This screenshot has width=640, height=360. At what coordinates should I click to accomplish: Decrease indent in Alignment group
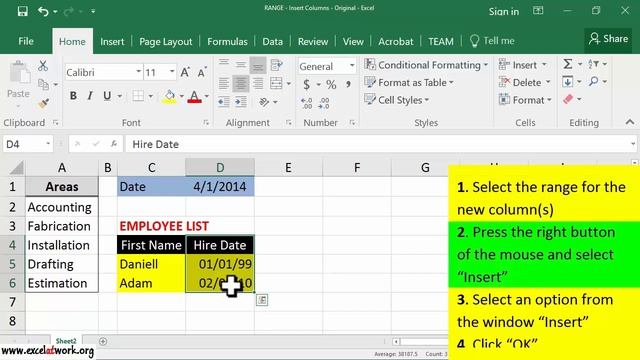223,101
